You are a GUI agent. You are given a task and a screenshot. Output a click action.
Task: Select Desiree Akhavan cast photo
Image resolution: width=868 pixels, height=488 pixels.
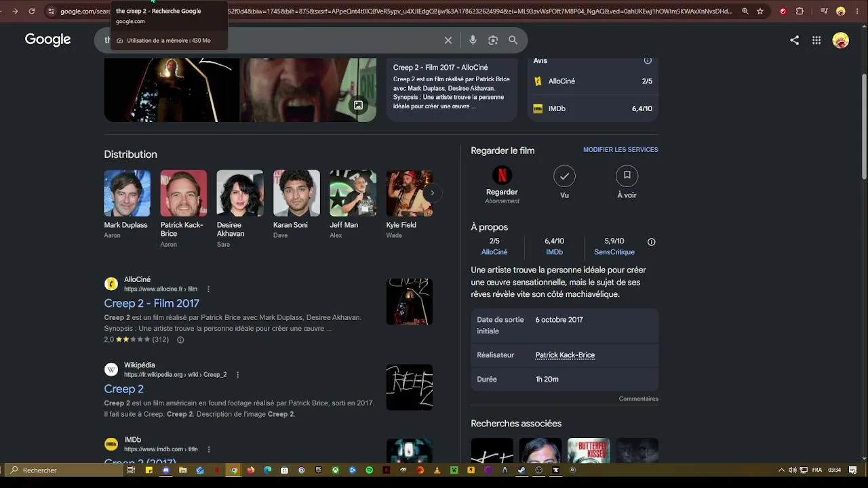(240, 193)
